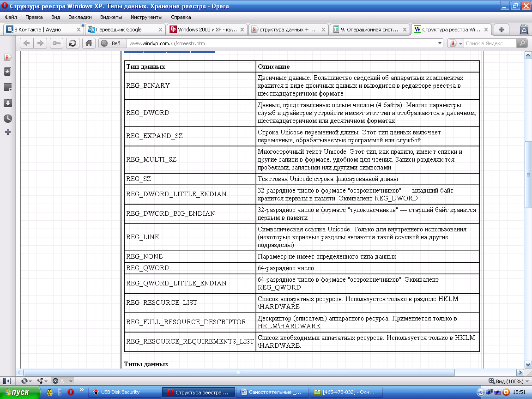The height and width of the screenshot is (399, 532).
Task: Open the Yandex sidebar panel icon
Action: [x=7, y=57]
